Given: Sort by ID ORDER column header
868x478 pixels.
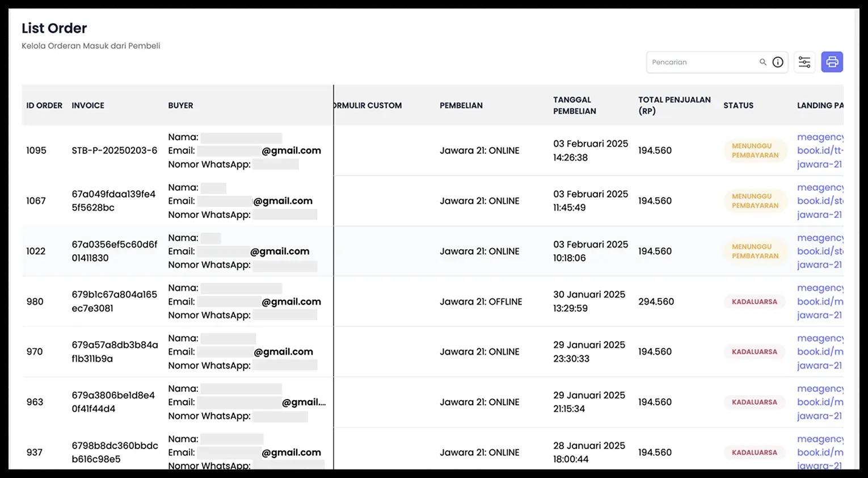Looking at the screenshot, I should 44,106.
